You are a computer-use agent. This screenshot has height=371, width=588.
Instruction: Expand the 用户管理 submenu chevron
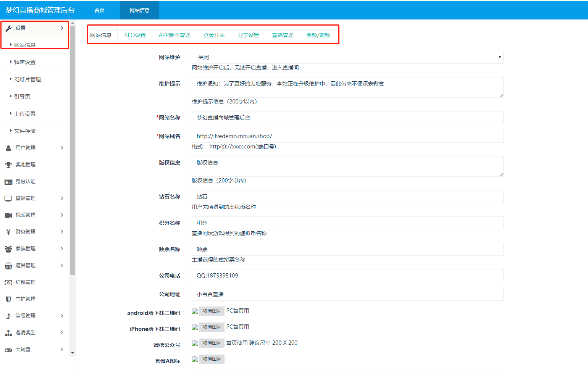pyautogui.click(x=62, y=148)
